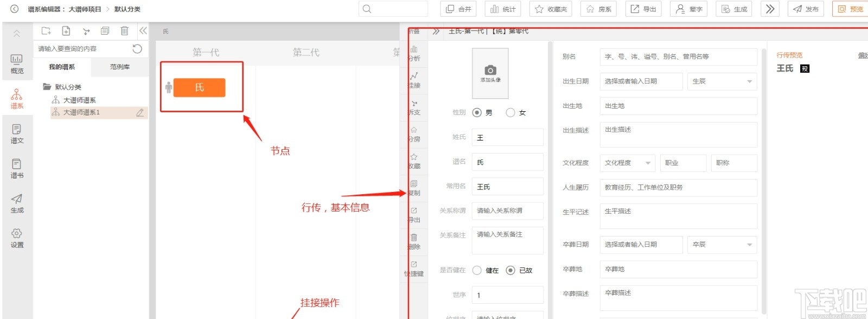This screenshot has width=868, height=319.
Task: Open the 谱系 sidebar section
Action: (17, 99)
